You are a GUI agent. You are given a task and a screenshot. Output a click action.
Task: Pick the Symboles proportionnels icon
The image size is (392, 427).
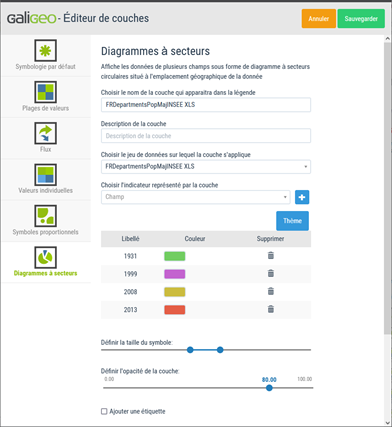click(46, 216)
